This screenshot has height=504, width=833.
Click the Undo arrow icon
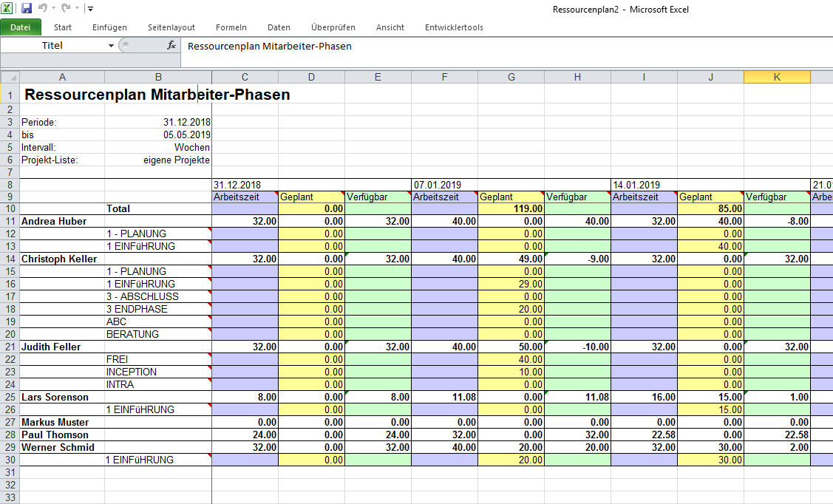tap(43, 7)
